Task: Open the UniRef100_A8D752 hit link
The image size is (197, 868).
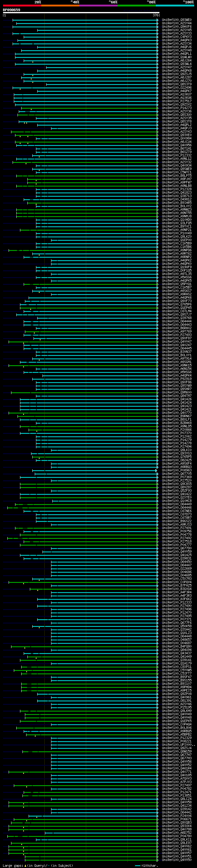Action: (x=177, y=833)
